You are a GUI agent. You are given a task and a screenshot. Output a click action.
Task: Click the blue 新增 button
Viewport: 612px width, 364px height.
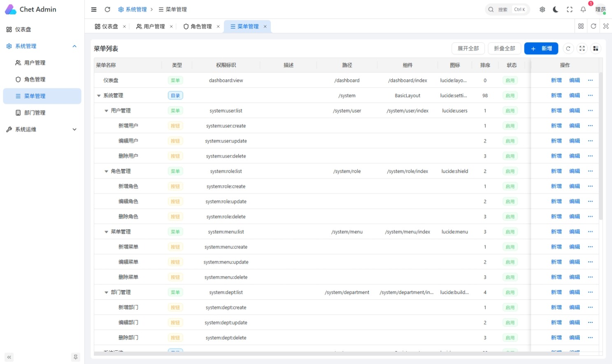(541, 49)
